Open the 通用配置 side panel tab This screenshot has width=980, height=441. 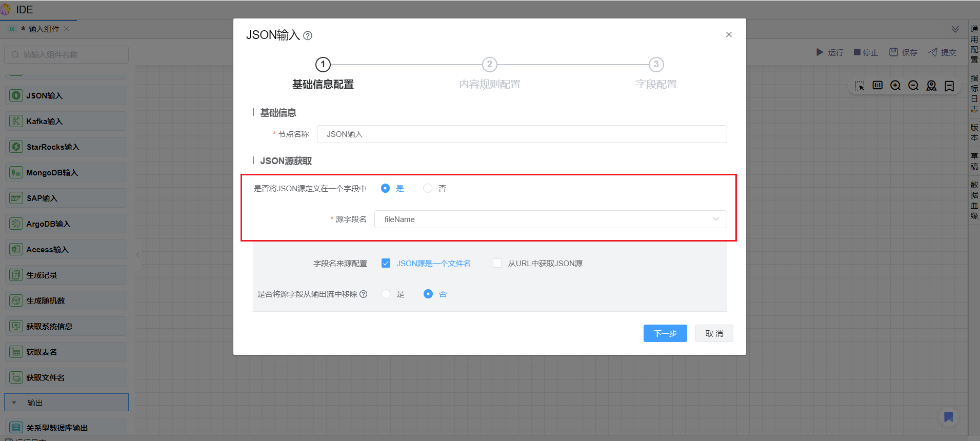click(x=974, y=44)
